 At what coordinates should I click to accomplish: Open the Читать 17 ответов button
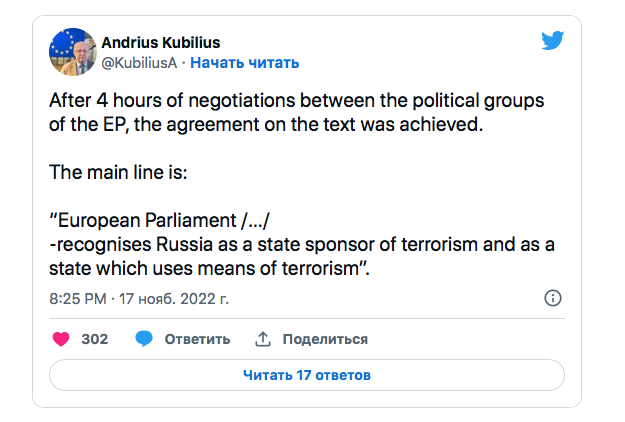(x=307, y=376)
